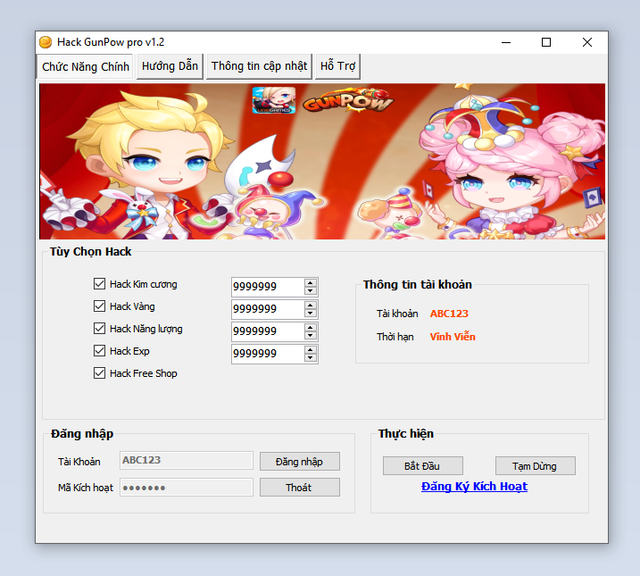Open the Thông tin cập nhật tab

coord(259,66)
